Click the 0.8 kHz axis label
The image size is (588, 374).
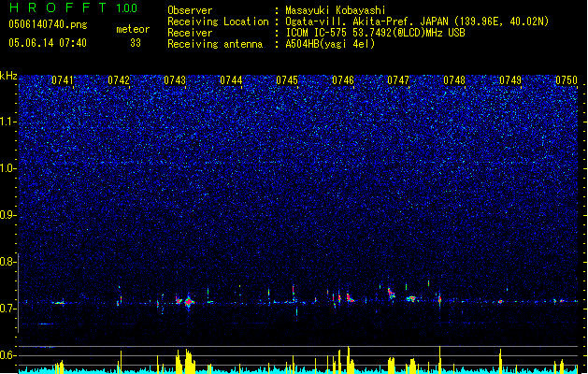[7, 262]
